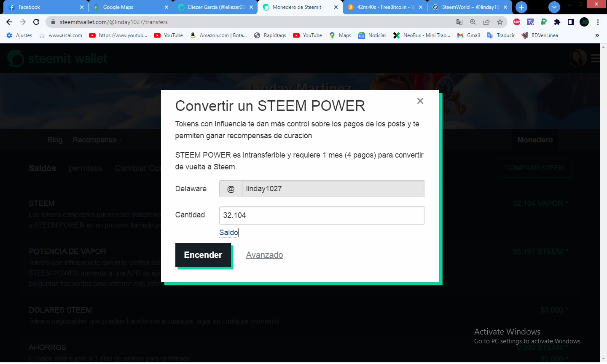Share this page using the share icon
Image resolution: width=607 pixels, height=364 pixels.
[x=486, y=22]
